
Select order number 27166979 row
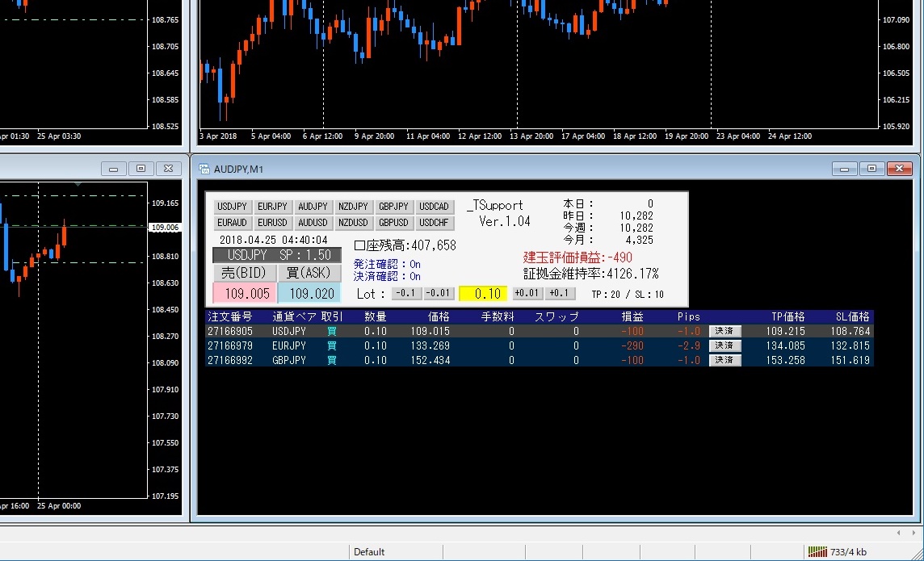[x=539, y=345]
